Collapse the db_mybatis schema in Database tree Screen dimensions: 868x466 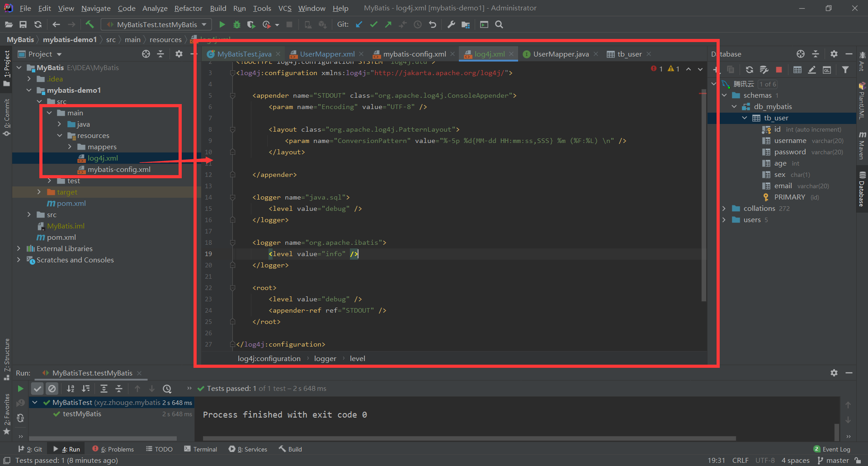pos(734,106)
